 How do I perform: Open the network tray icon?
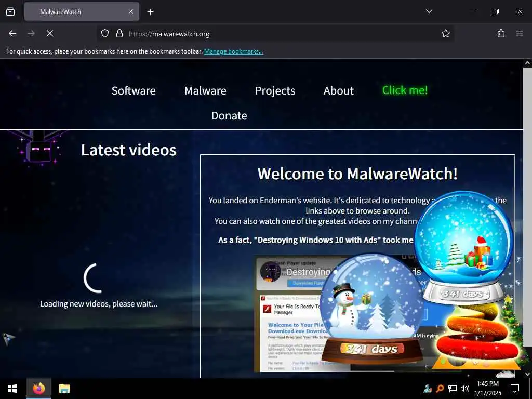click(453, 389)
